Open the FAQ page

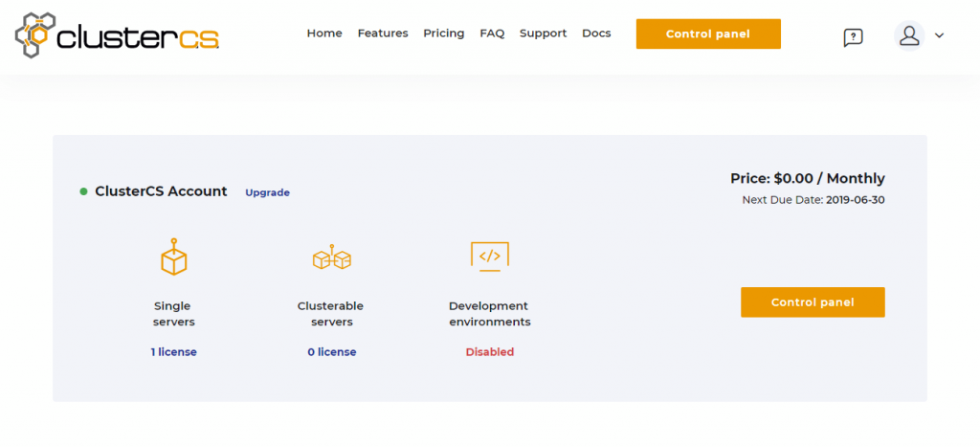point(492,34)
